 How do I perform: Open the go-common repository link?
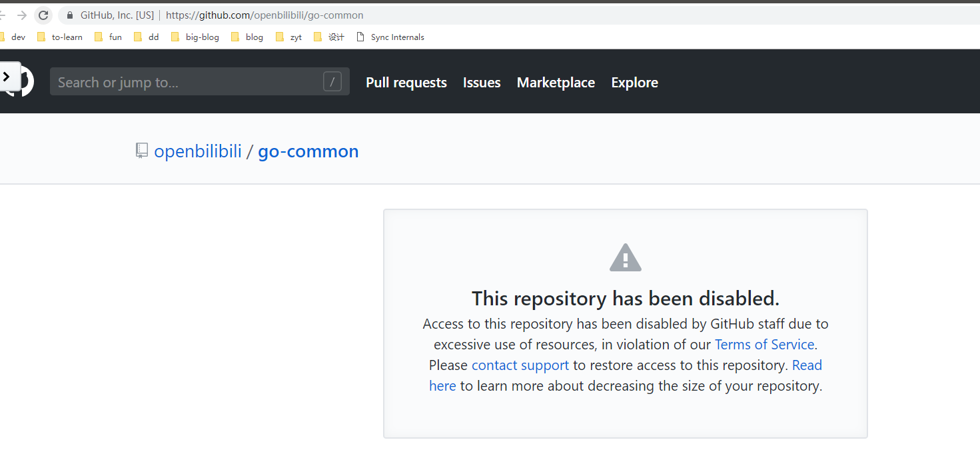308,151
